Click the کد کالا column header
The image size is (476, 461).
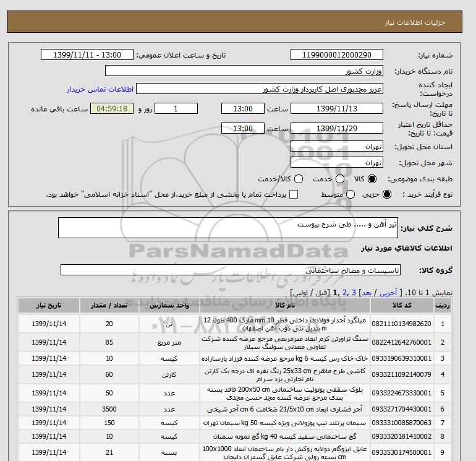(402, 306)
